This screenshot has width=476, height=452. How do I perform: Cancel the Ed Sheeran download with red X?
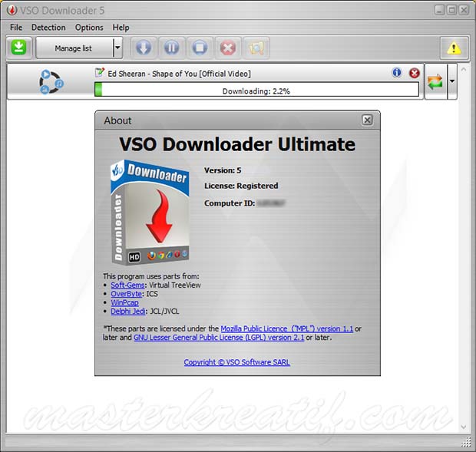point(415,73)
